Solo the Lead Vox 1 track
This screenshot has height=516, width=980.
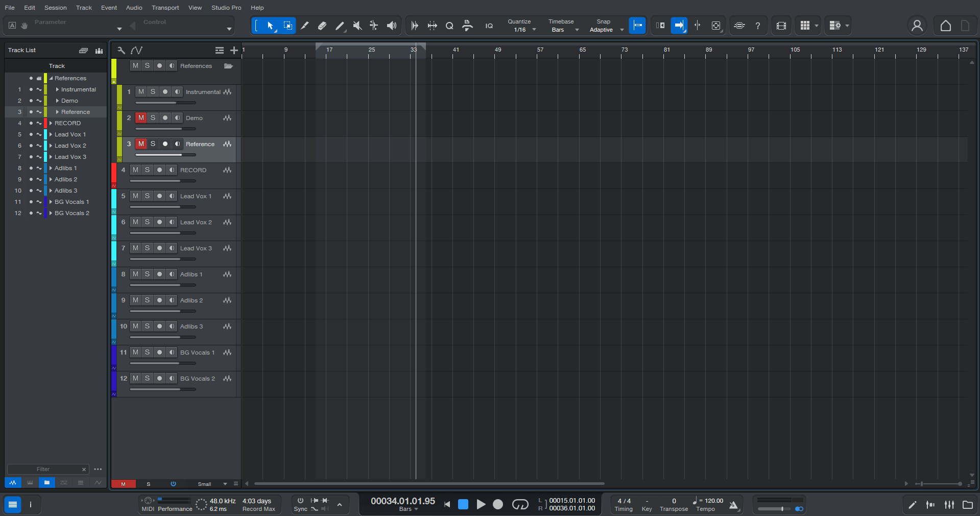[147, 196]
